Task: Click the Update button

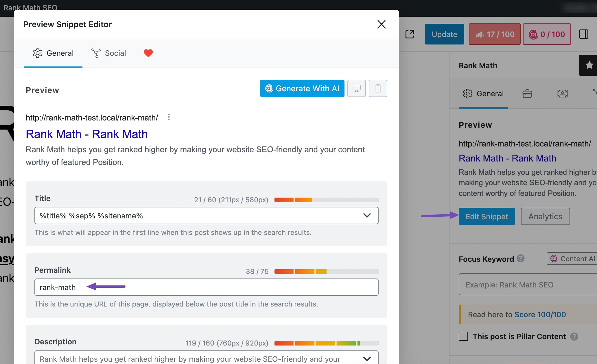Action: pyautogui.click(x=445, y=34)
